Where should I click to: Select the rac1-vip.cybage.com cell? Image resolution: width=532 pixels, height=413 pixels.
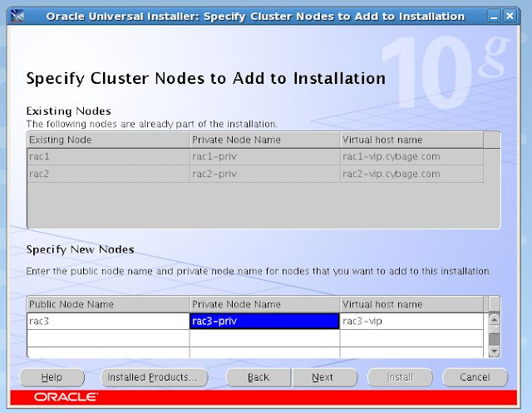click(411, 157)
